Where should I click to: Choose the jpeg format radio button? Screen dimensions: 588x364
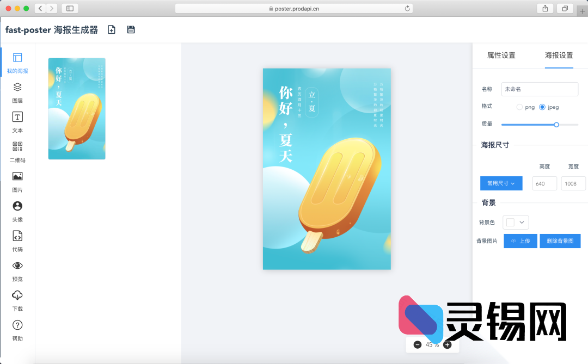542,107
